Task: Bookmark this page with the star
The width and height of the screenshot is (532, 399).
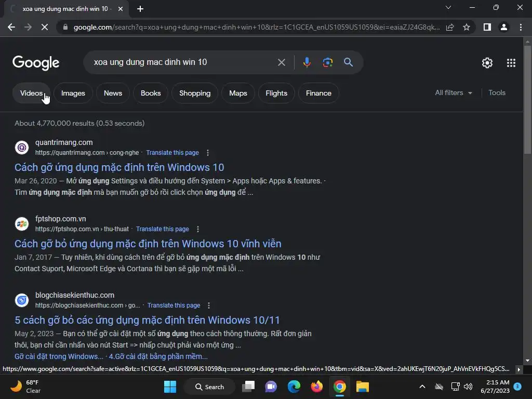Action: click(x=467, y=27)
